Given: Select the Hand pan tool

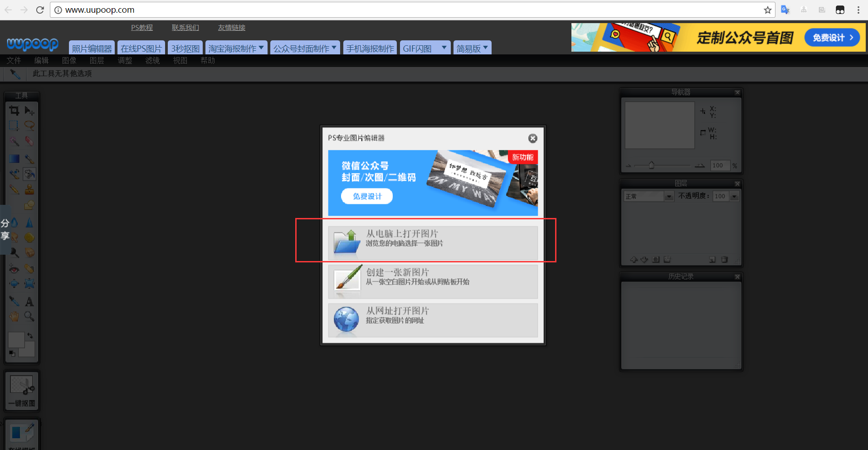Looking at the screenshot, I should (x=14, y=316).
